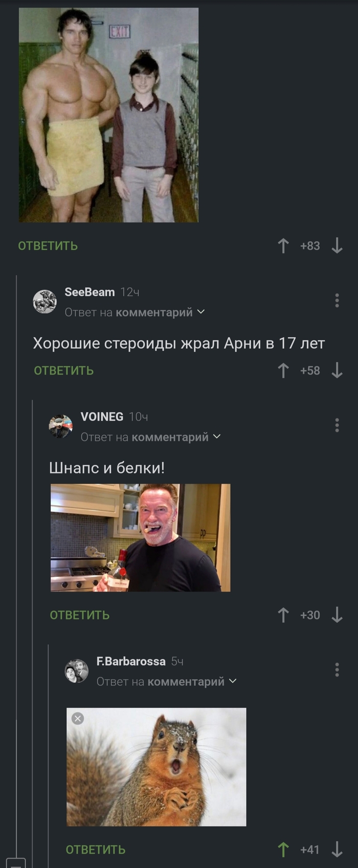Remove green upvote on F.Barbarossa's comment
Screen dimensions: 358x868
pyautogui.click(x=283, y=850)
